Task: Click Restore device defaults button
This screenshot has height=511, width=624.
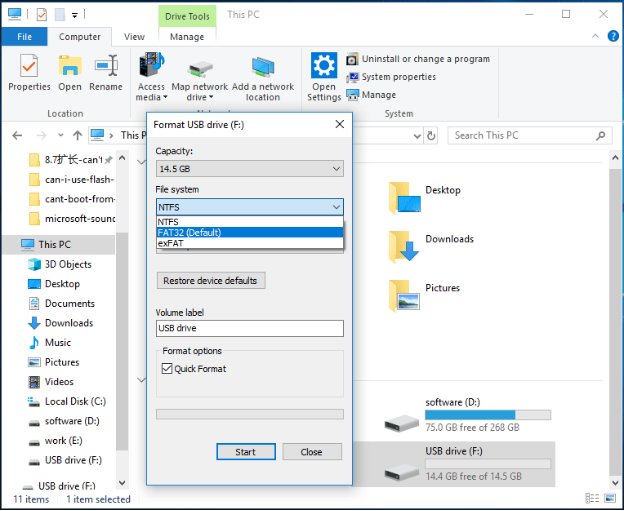Action: [211, 281]
